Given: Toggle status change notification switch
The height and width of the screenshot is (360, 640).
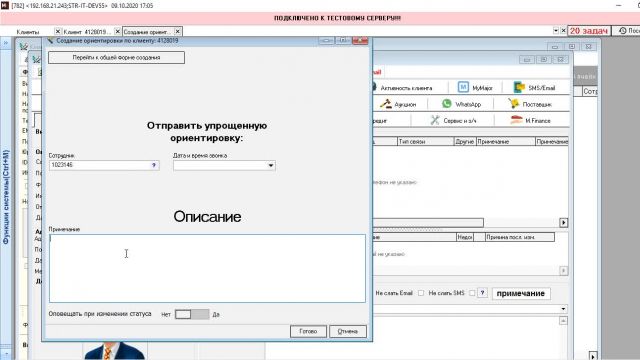Looking at the screenshot, I should click(192, 314).
